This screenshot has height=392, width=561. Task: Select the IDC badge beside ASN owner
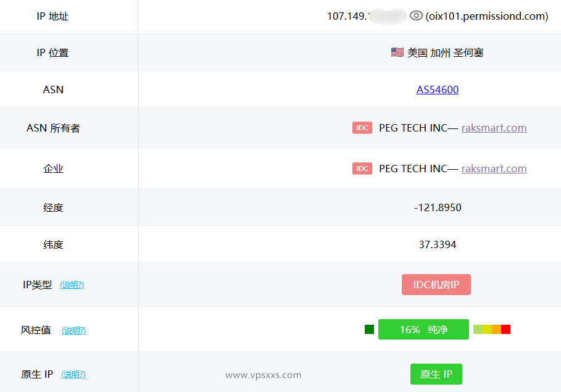[362, 128]
